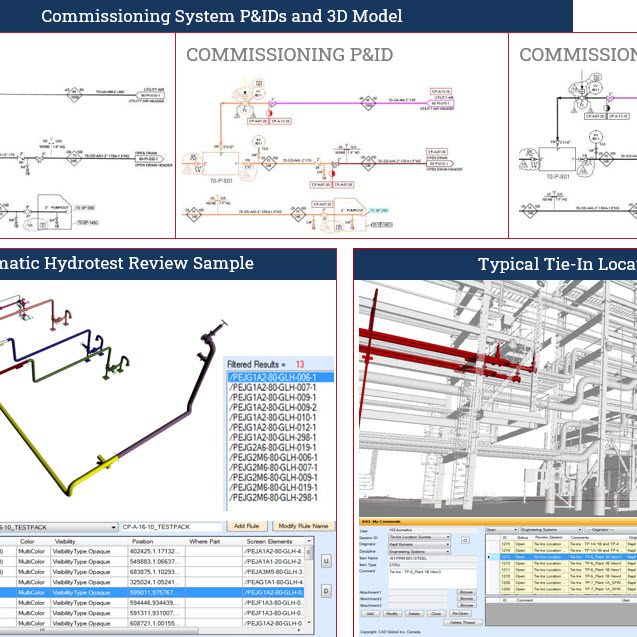The image size is (637, 637).
Task: Select filtered result /PEJG2M6-80-GLH-007-1
Action: point(280,467)
